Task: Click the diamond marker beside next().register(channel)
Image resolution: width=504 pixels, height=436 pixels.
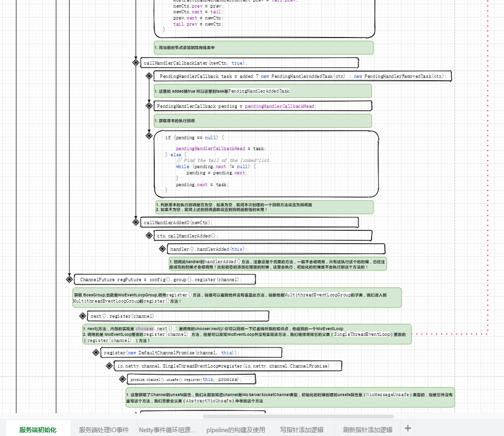Action: (83, 316)
